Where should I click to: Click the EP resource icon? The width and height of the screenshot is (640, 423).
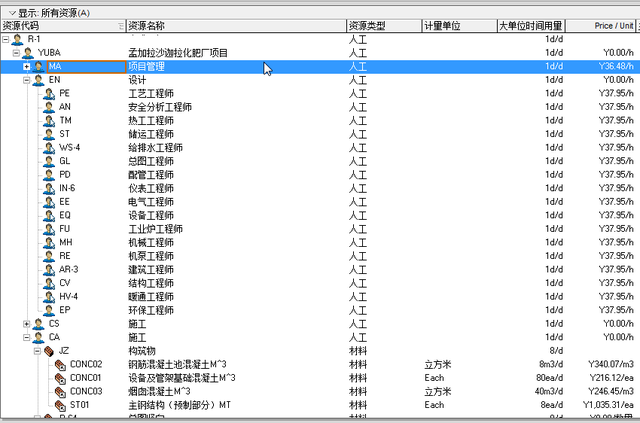(x=49, y=310)
